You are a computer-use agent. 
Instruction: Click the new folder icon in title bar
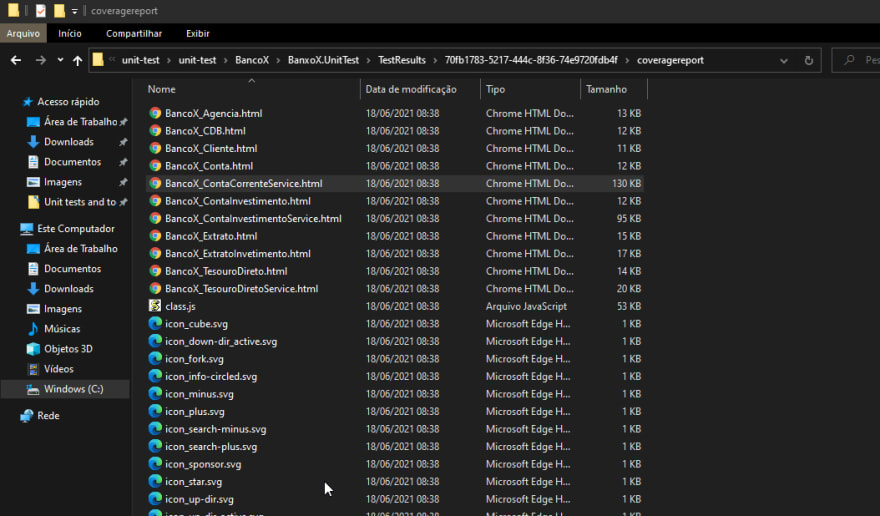59,11
